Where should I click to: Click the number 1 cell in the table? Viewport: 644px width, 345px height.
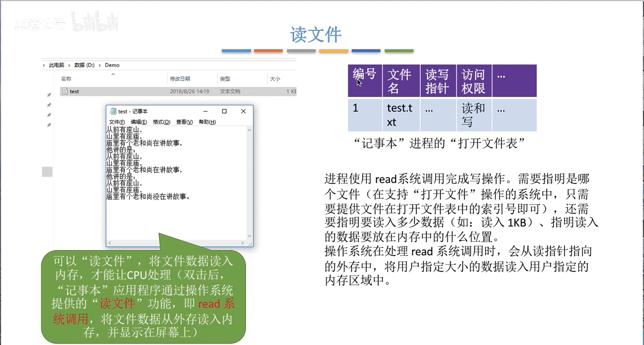pos(365,115)
